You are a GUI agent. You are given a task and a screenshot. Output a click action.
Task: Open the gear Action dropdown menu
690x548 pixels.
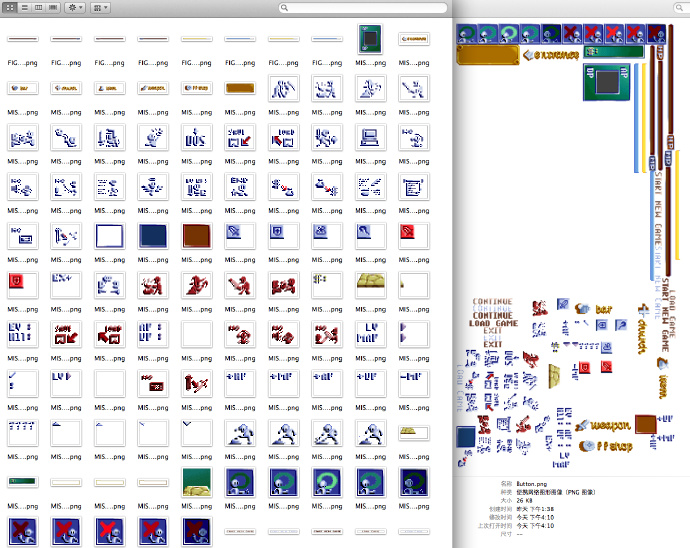pos(75,7)
